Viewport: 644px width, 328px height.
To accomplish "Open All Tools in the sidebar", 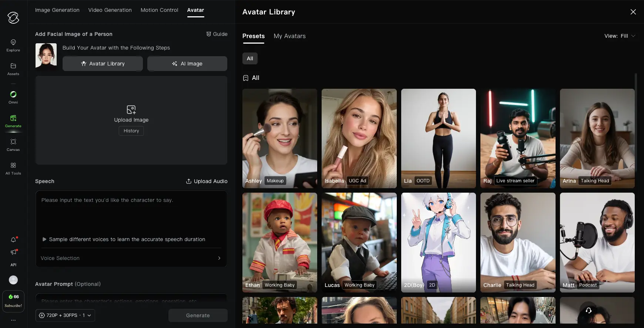I will tap(13, 169).
